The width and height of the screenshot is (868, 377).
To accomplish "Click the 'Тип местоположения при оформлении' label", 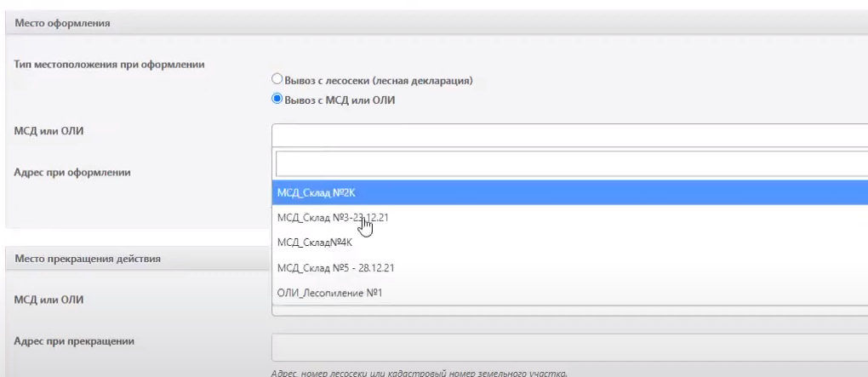I will [x=110, y=66].
